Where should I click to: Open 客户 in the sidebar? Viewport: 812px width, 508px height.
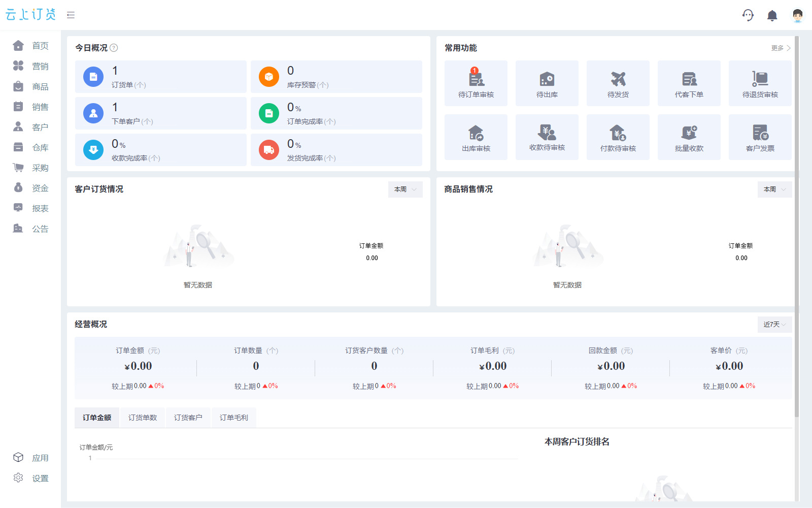(x=30, y=127)
